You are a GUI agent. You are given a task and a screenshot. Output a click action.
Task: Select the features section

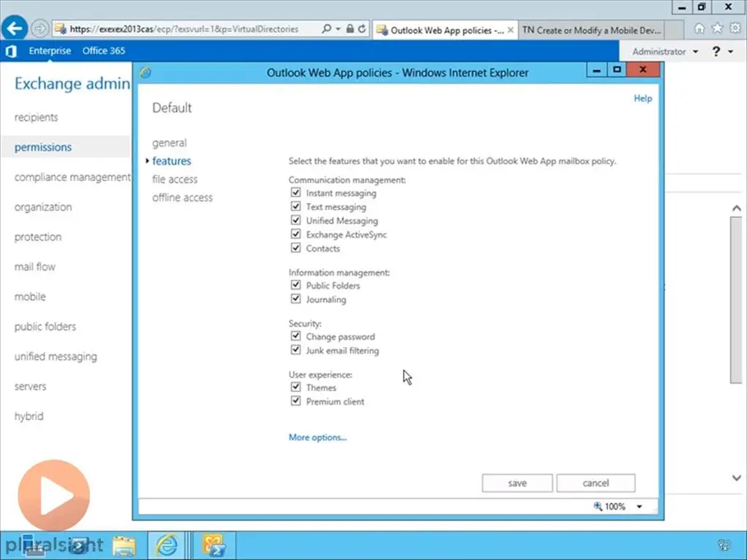click(x=171, y=161)
